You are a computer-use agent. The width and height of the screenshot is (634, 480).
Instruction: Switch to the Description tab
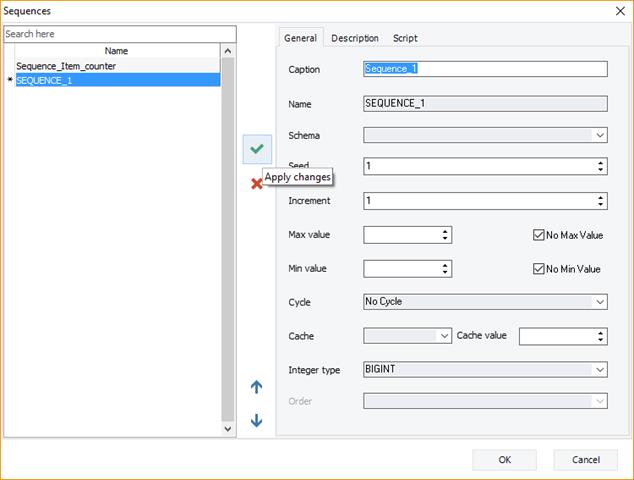pos(355,38)
